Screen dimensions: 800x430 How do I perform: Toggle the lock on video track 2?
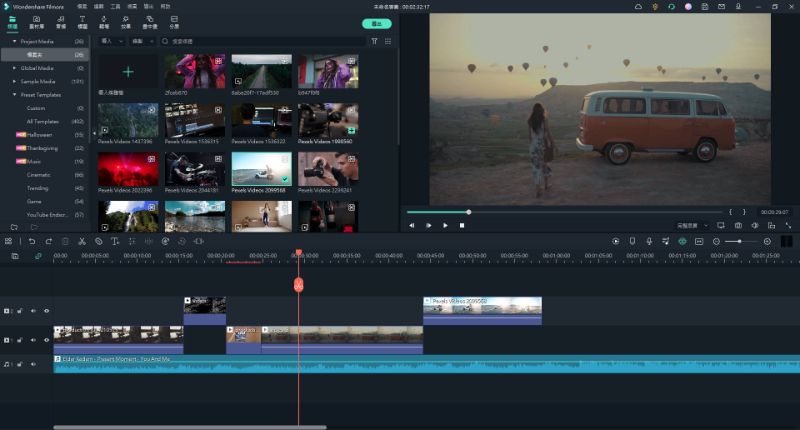pyautogui.click(x=20, y=311)
